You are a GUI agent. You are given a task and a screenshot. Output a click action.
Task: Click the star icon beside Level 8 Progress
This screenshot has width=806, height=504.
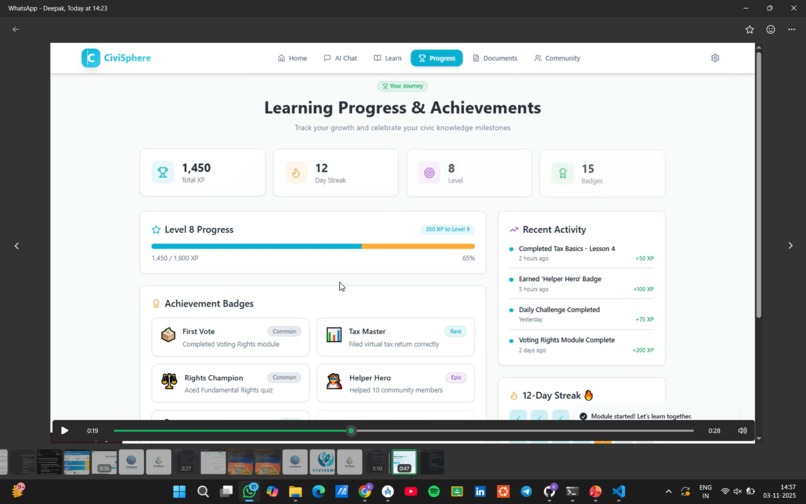click(156, 230)
